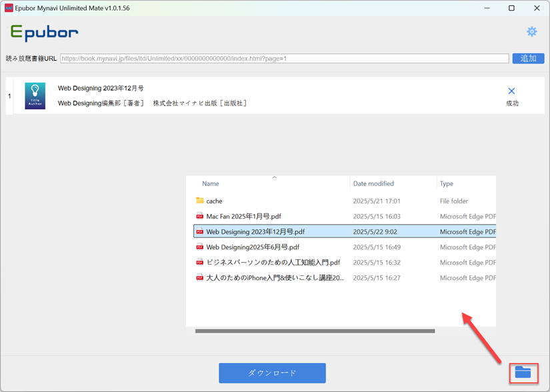Click date 2025/5/15 16:49
This screenshot has height=392, width=550.
pos(377,247)
